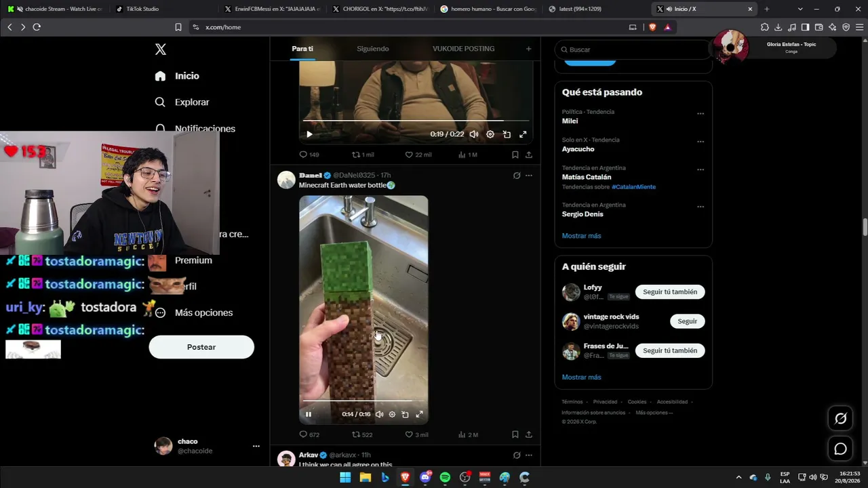Open the floating Grok button
The image size is (868, 488).
click(x=840, y=418)
